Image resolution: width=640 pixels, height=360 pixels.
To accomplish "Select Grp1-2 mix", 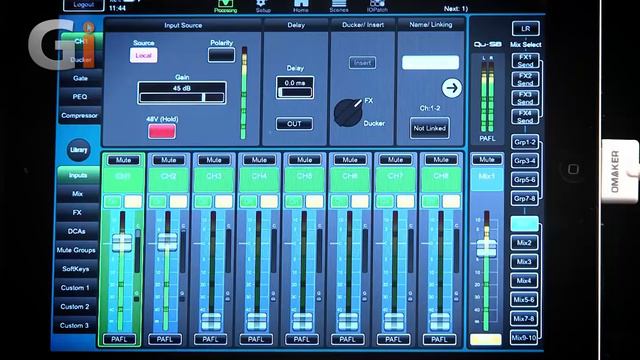I will [x=525, y=142].
